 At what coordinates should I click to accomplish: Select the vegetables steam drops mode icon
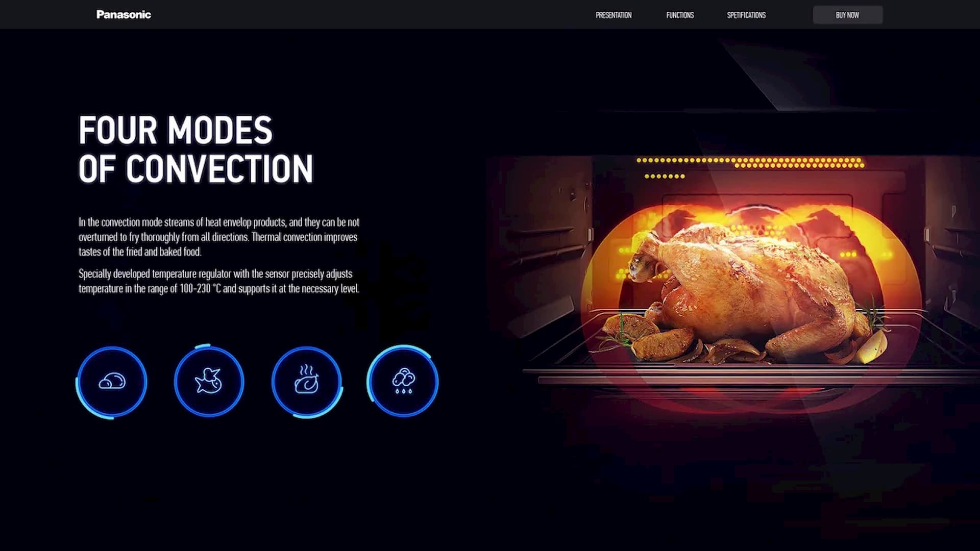point(403,382)
